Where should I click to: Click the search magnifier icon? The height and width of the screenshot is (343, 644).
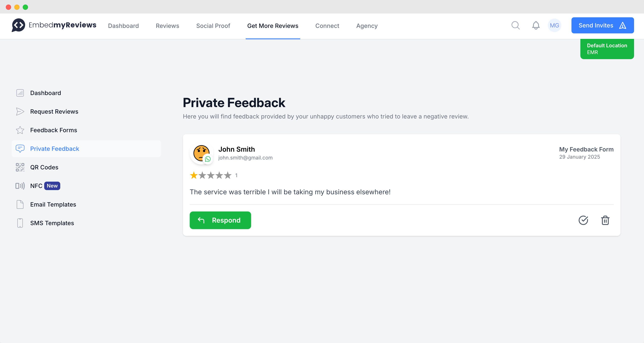coord(515,26)
